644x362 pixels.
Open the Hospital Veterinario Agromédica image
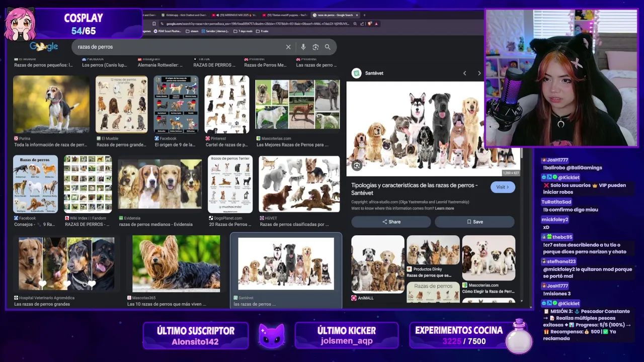tap(66, 263)
